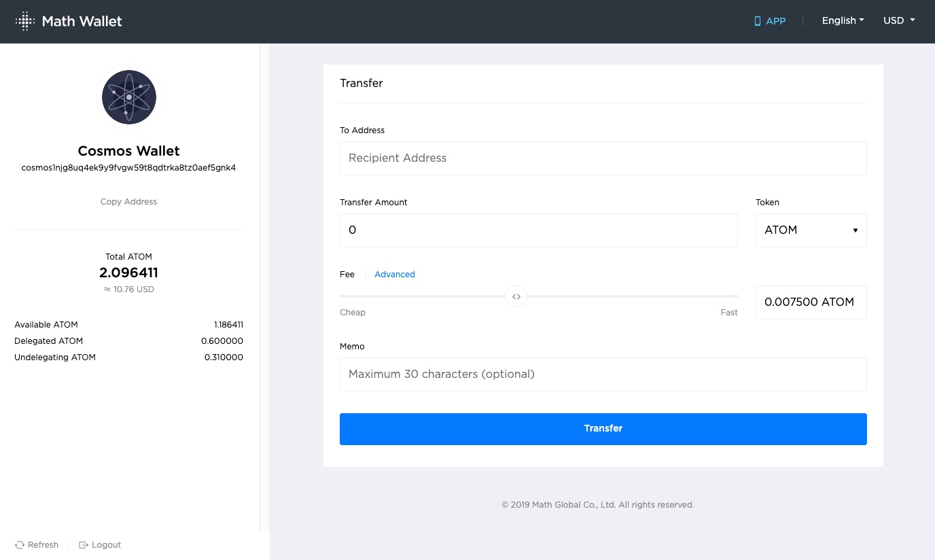This screenshot has height=560, width=935.
Task: Click the 0.007500 ATOM fee field
Action: (811, 302)
